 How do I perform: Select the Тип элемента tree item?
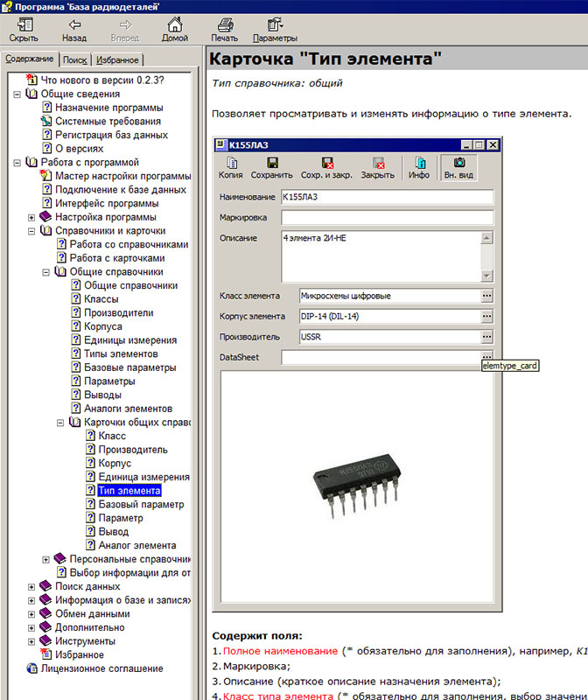click(x=129, y=491)
